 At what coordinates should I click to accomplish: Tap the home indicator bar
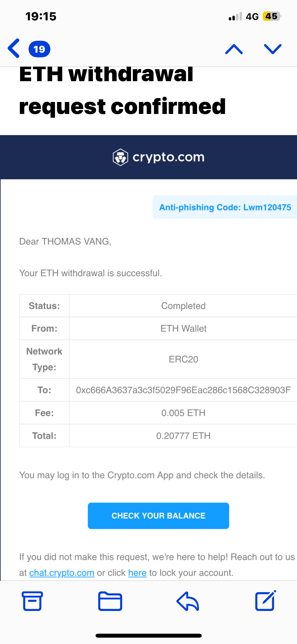148,636
